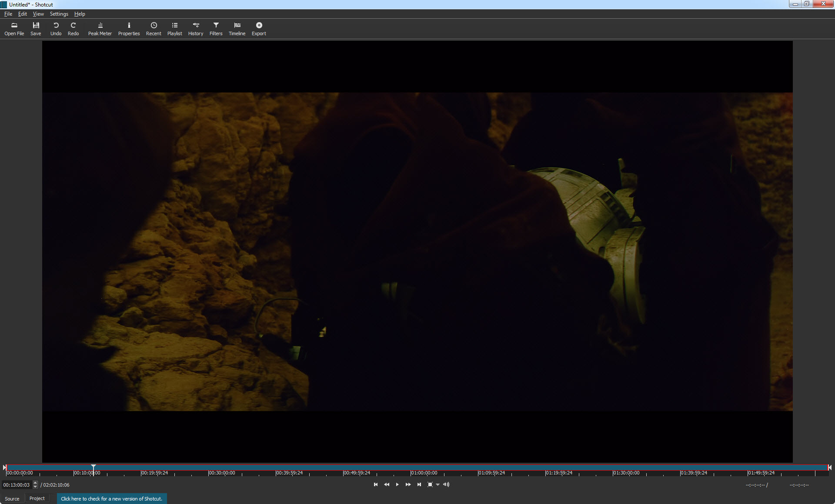Screen dimensions: 835x504
Task: Show the Timeline panel
Action: tap(237, 29)
